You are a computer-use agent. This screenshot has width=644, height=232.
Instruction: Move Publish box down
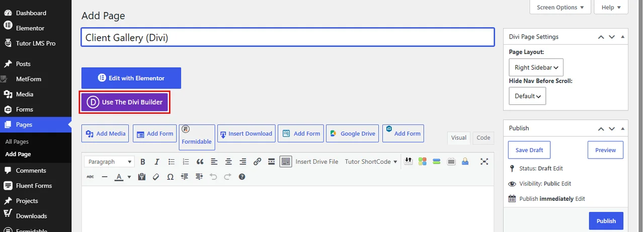612,128
